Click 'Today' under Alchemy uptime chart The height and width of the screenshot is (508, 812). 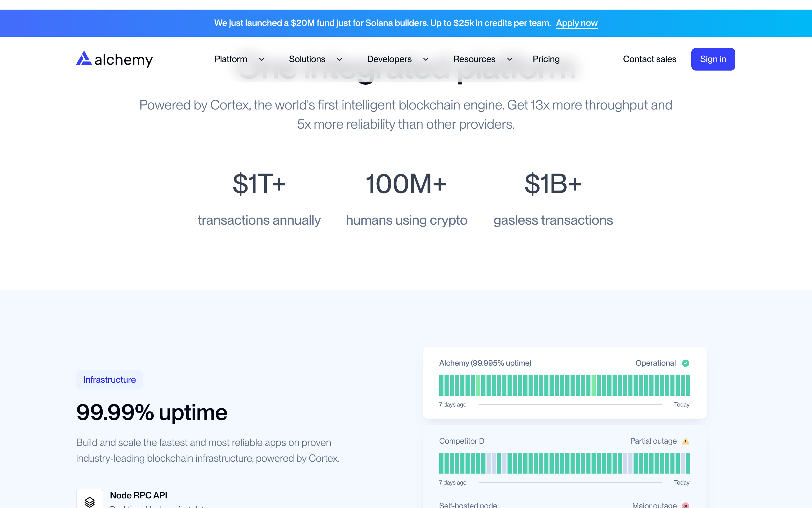pyautogui.click(x=681, y=404)
